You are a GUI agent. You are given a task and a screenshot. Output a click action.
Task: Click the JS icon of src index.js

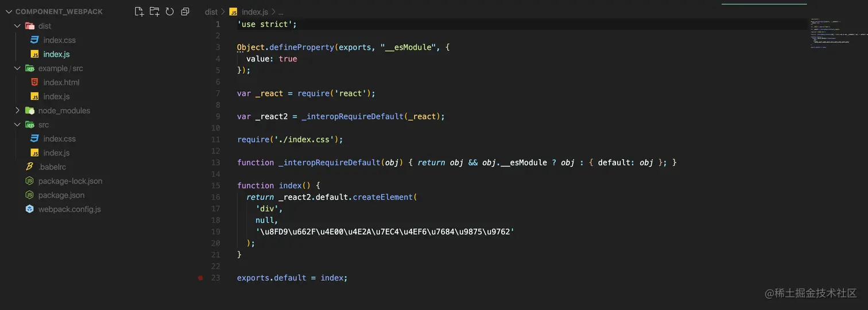[x=34, y=153]
